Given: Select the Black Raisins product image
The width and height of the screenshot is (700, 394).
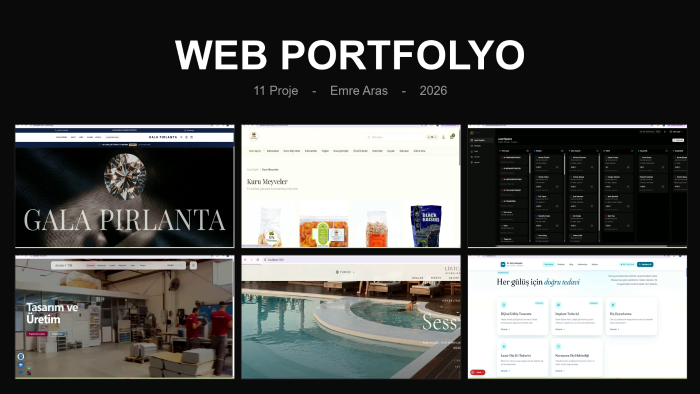Looking at the screenshot, I should click(x=425, y=225).
